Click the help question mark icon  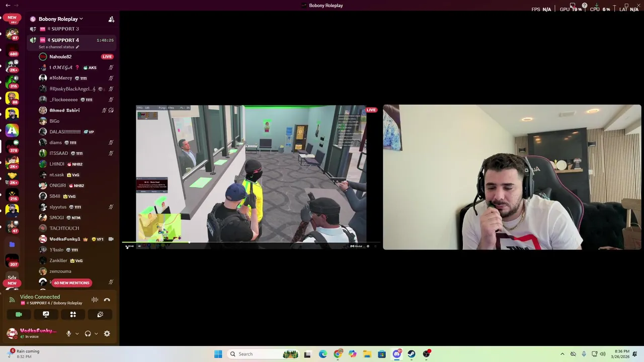pos(585,6)
